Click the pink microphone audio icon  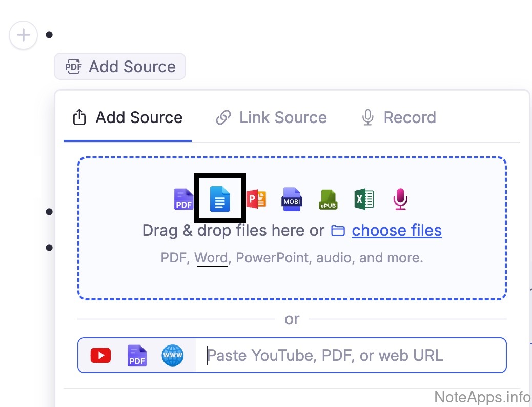click(400, 199)
